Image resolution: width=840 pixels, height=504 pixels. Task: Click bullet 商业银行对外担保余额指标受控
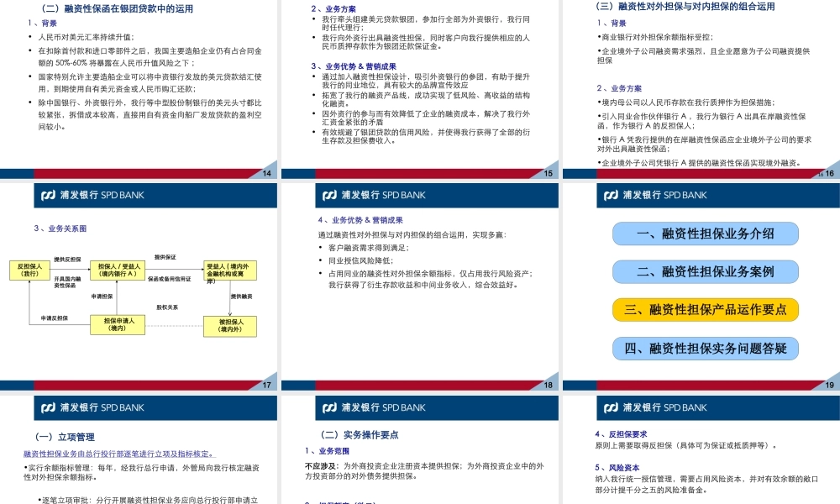tap(655, 37)
